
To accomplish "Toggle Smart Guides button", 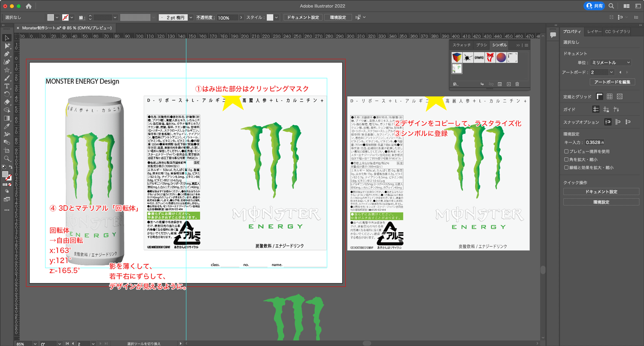I will tap(616, 109).
